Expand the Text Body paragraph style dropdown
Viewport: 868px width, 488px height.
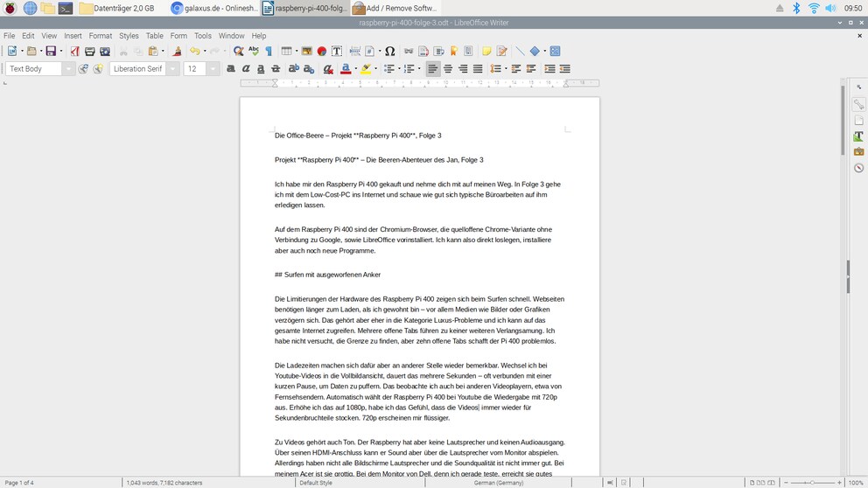click(68, 68)
